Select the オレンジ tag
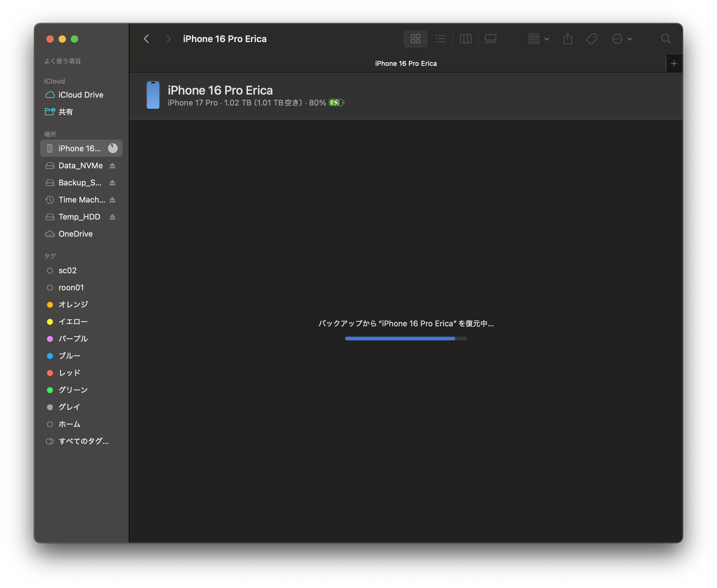 pyautogui.click(x=73, y=304)
